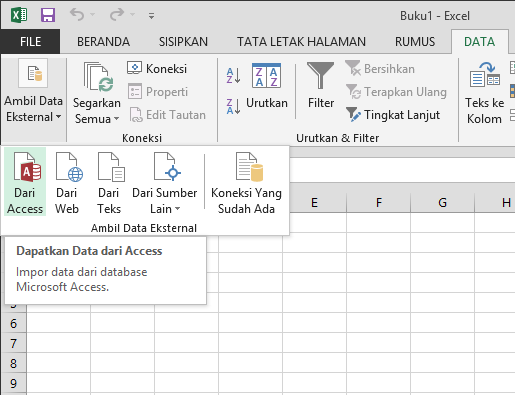Expand Dari Sumber Lain dropdown
The width and height of the screenshot is (515, 395).
[165, 182]
